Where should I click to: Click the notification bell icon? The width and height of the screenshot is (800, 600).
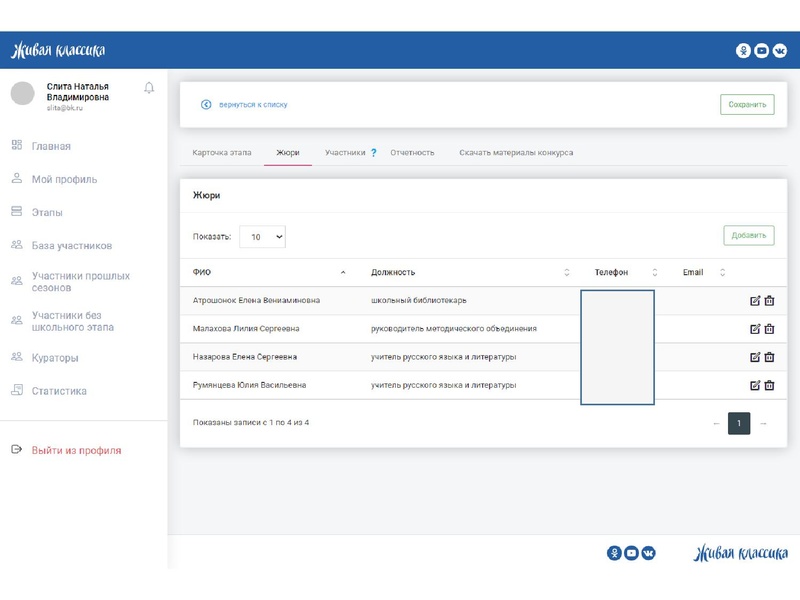(149, 88)
